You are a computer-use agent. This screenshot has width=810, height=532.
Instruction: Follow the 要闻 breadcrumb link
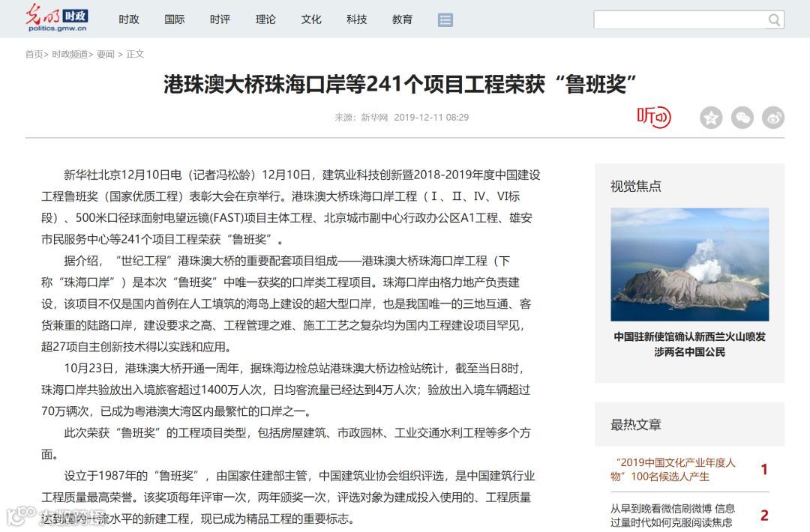click(x=106, y=54)
